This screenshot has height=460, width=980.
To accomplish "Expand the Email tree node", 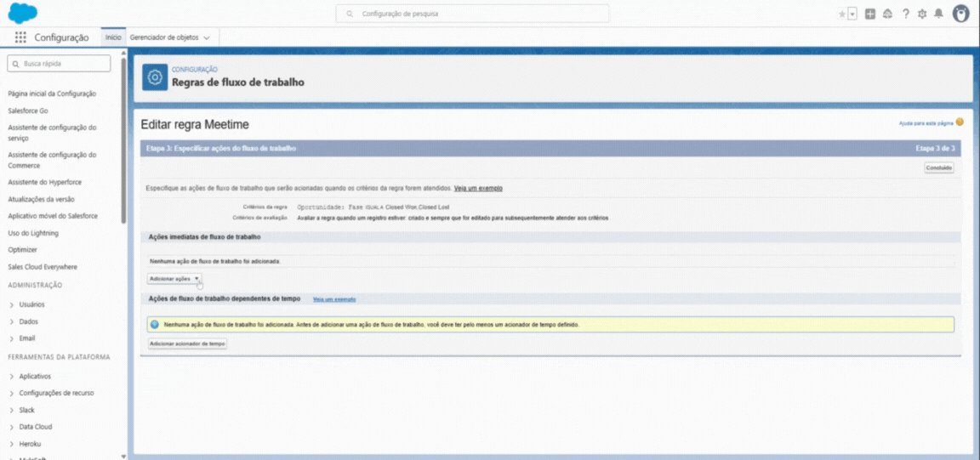I will pos(13,338).
